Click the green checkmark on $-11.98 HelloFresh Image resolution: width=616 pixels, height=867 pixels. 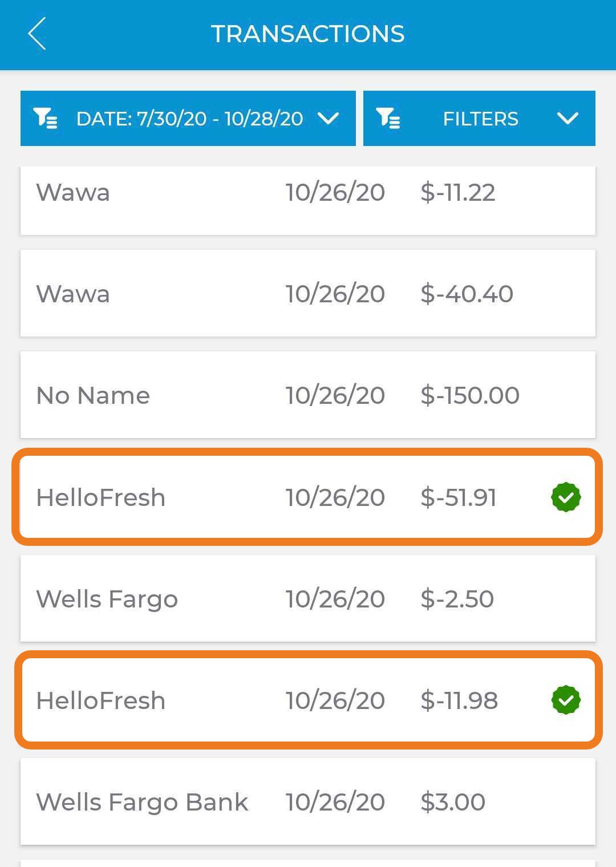point(566,700)
